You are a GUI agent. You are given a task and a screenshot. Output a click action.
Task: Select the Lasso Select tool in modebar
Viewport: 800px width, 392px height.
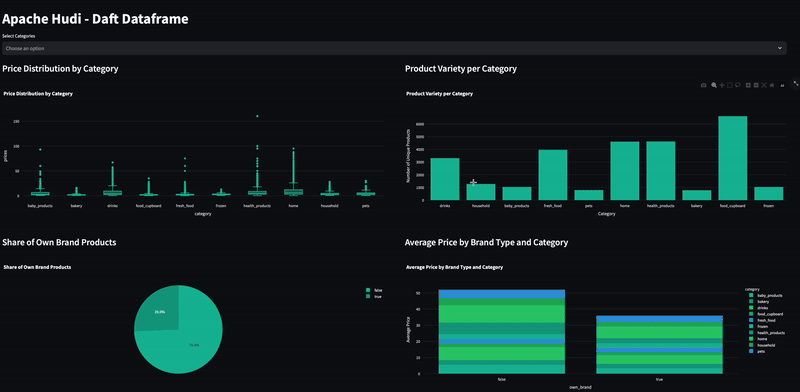click(738, 85)
